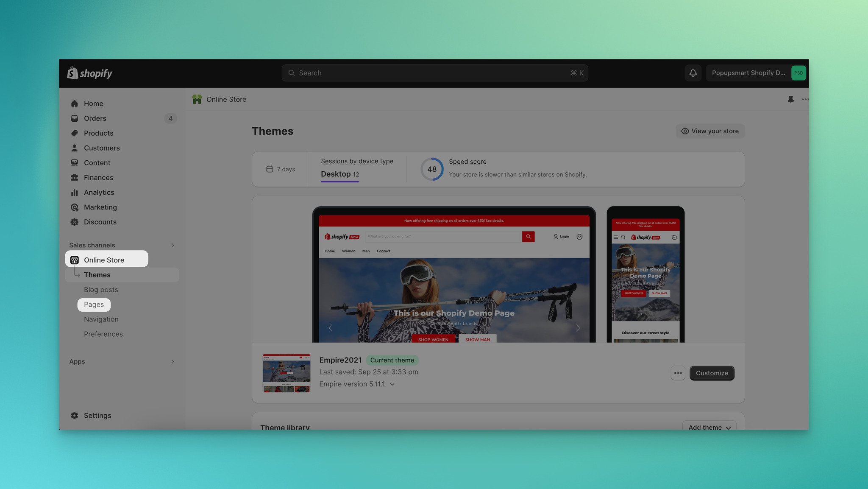
Task: Click the PSD account avatar
Action: tap(798, 73)
